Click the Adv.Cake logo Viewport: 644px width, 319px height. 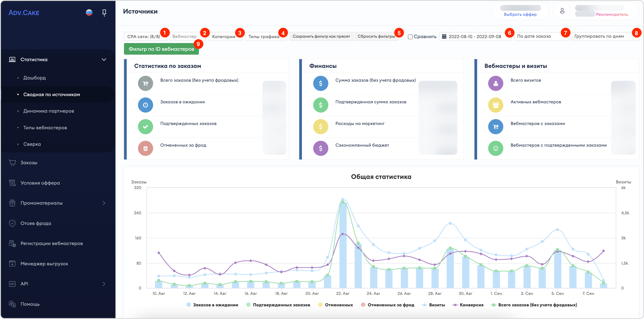point(24,13)
